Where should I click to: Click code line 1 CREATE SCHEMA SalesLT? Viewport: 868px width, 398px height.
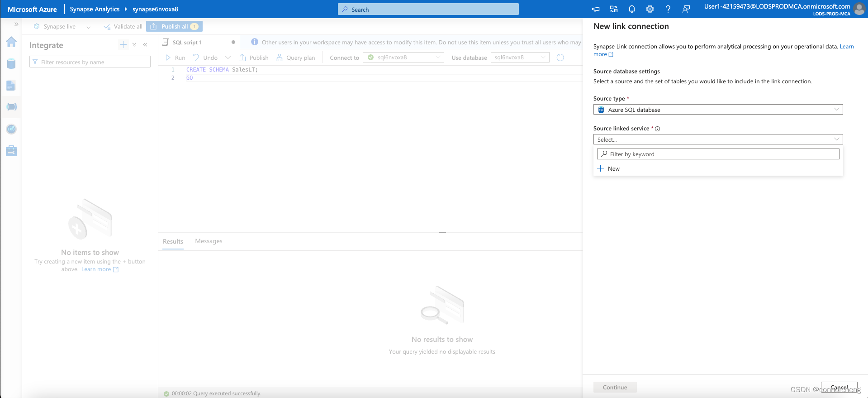point(222,70)
